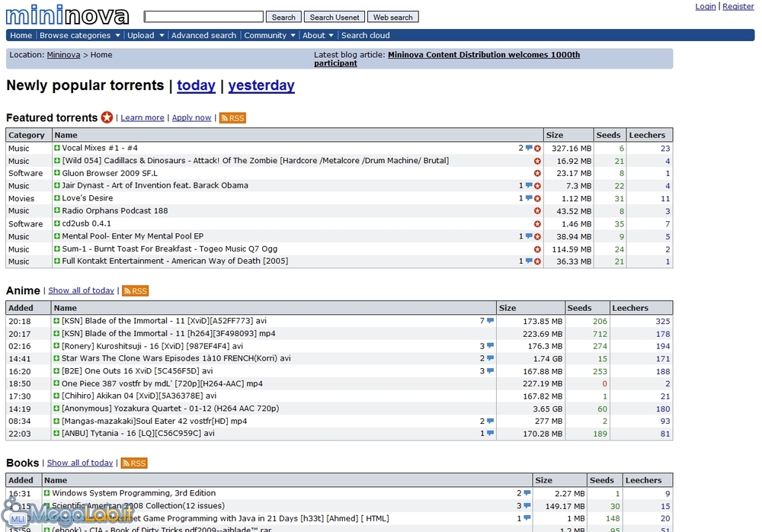Open Star Wars The Clone Wars Episodes torrent
This screenshot has height=532, width=762.
pyautogui.click(x=176, y=358)
